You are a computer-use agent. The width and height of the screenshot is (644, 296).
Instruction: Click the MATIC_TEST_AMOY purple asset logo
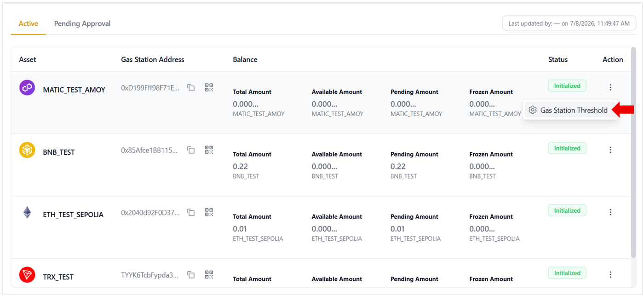click(27, 87)
